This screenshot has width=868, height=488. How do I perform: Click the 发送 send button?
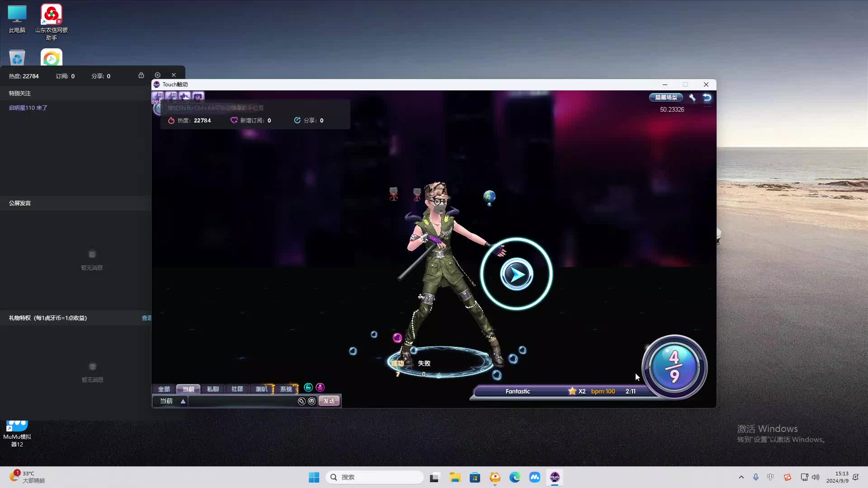tap(329, 401)
